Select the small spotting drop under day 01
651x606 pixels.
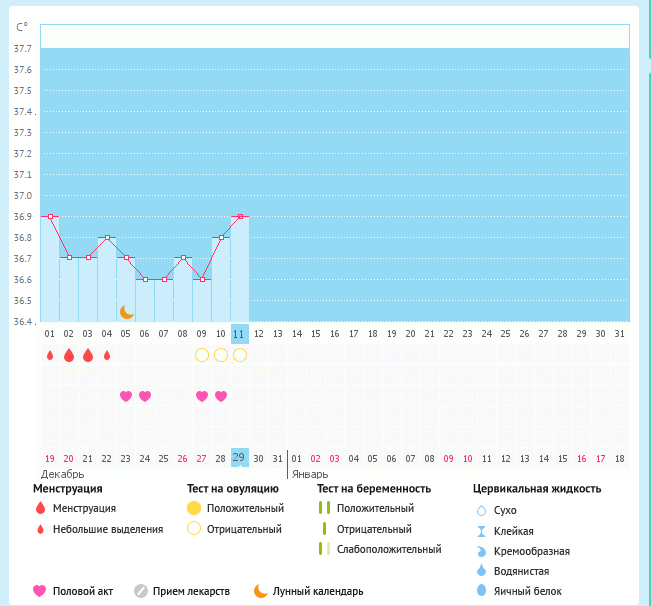coord(50,355)
